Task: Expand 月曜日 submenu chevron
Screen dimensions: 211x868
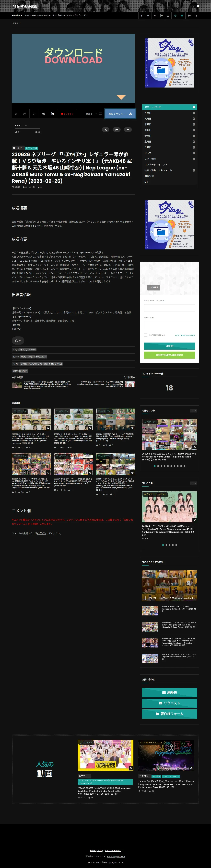Action: click(x=194, y=113)
